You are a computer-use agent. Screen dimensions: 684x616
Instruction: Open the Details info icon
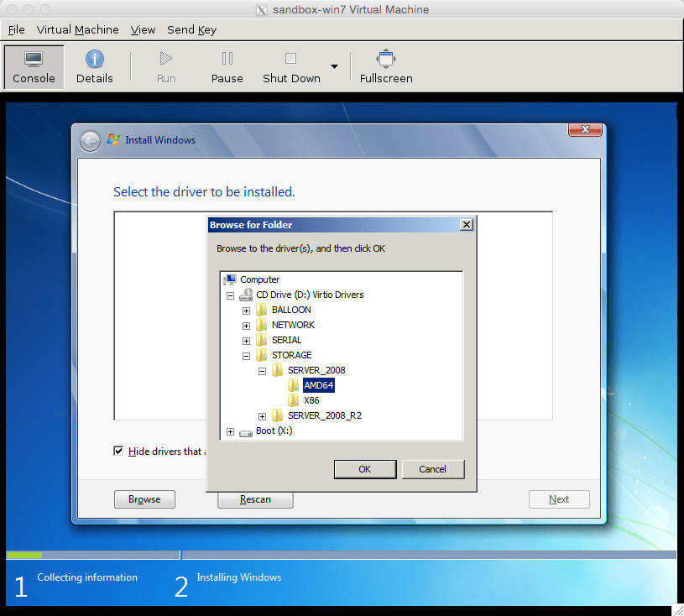95,59
